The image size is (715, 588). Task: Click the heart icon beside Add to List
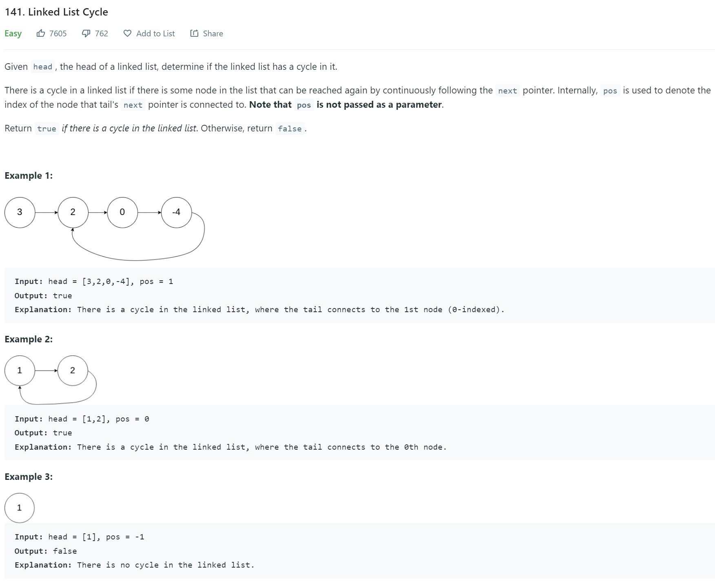tap(128, 33)
